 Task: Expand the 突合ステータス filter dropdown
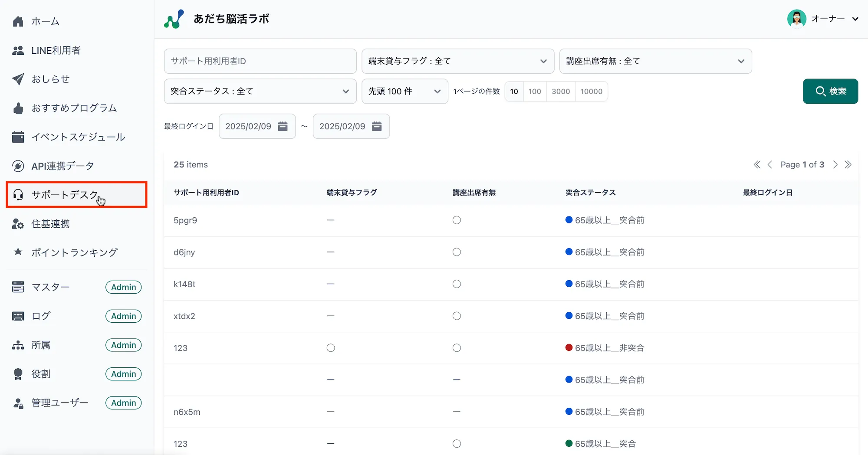pos(260,91)
